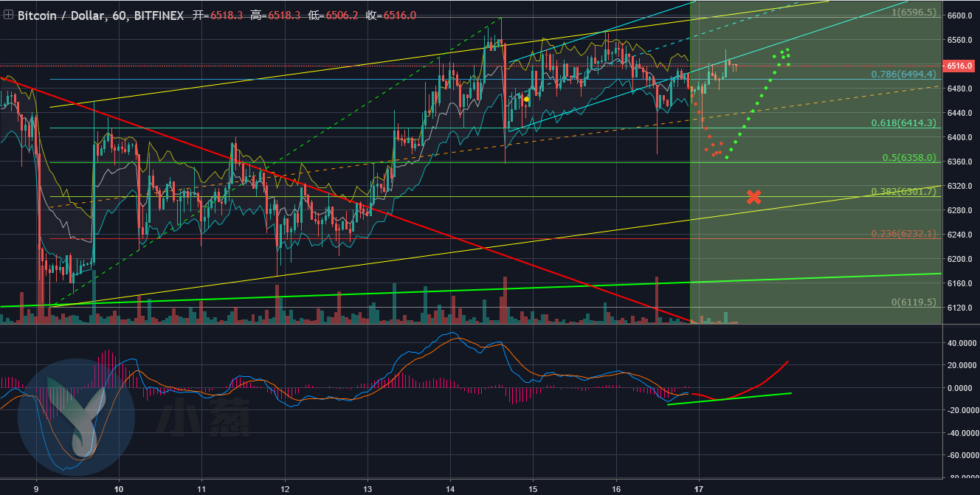980x495 pixels.
Task: Click date label 14 on time axis
Action: point(450,488)
